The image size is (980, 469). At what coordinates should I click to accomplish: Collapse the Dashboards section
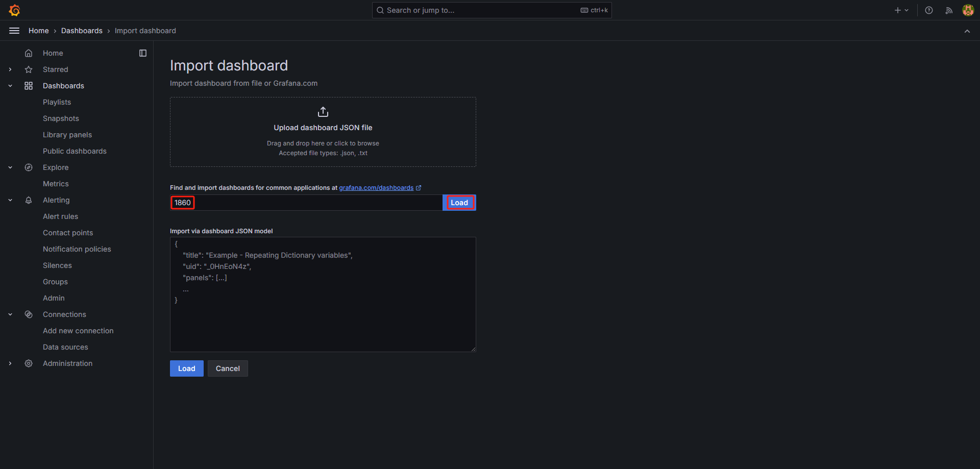tap(10, 85)
